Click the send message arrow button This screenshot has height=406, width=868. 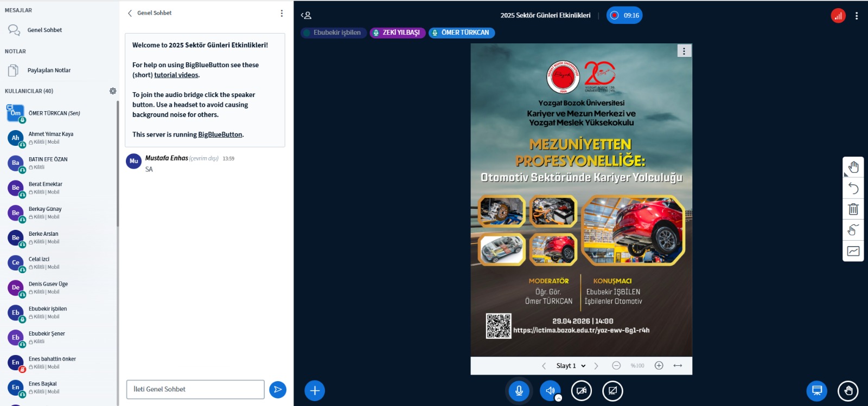pyautogui.click(x=278, y=389)
